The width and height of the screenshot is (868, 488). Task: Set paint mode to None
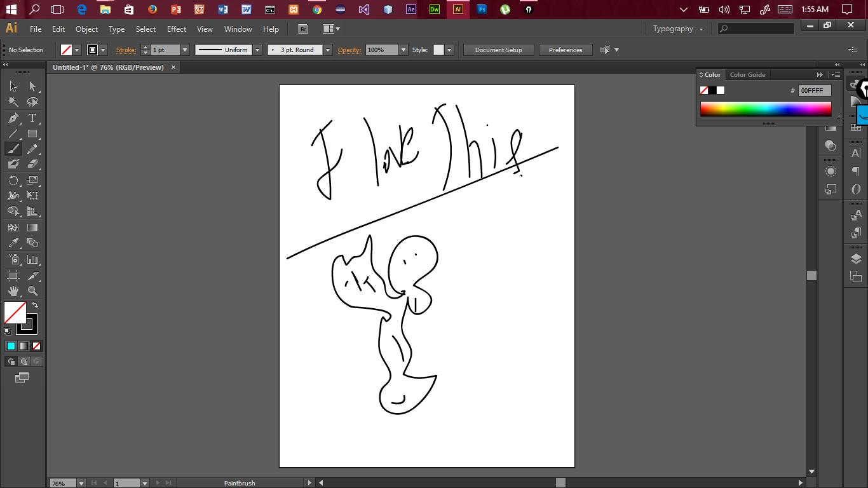click(37, 346)
